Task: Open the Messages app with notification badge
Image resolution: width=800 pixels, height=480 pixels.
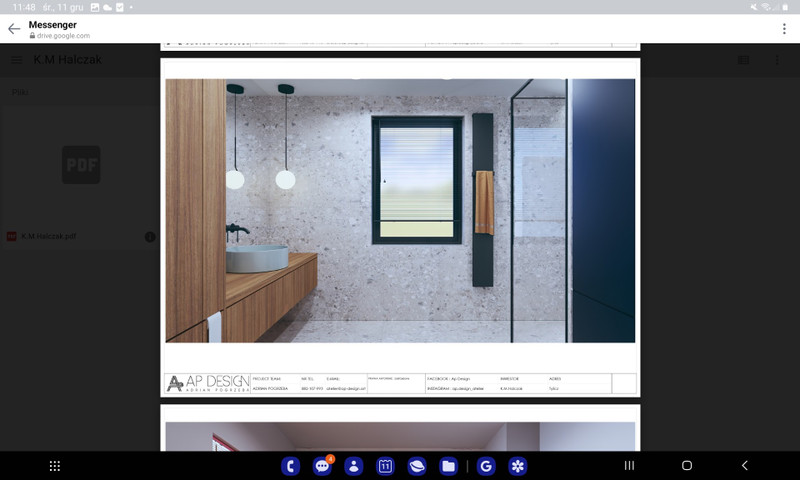Action: (x=322, y=466)
